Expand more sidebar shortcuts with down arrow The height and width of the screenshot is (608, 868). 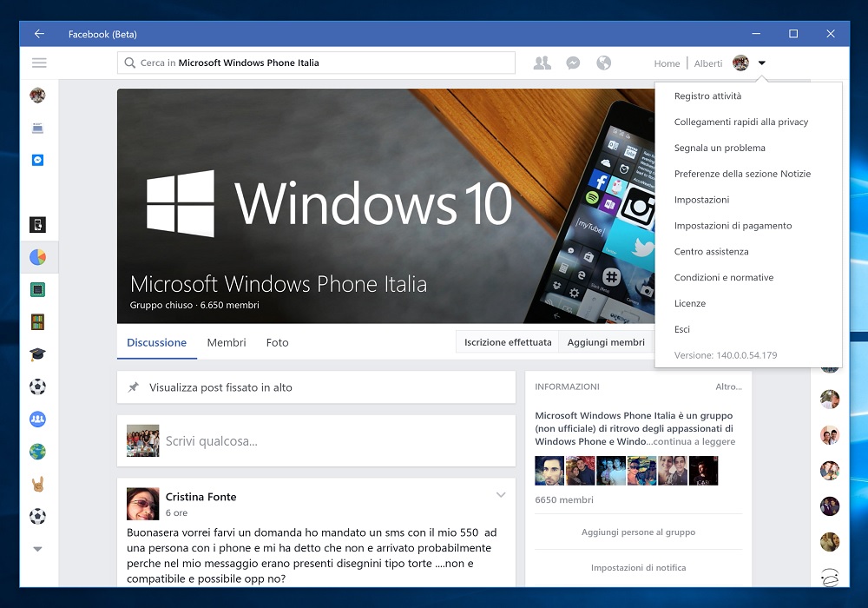click(37, 549)
